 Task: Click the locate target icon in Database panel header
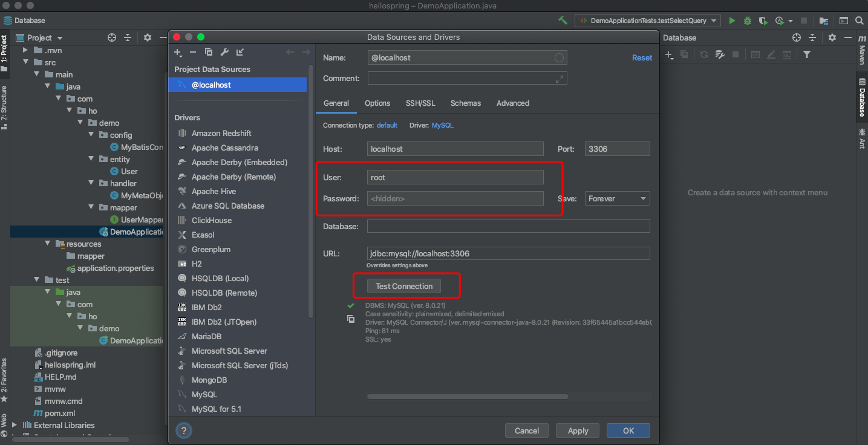click(x=797, y=37)
